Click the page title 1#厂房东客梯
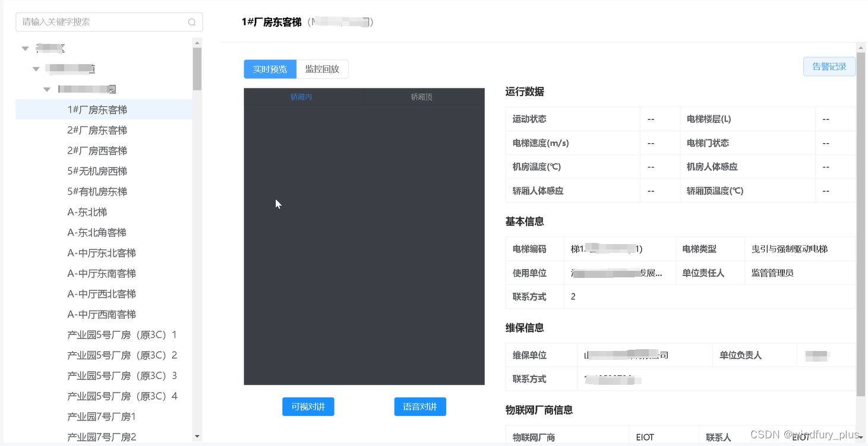The height and width of the screenshot is (446, 868). 272,22
